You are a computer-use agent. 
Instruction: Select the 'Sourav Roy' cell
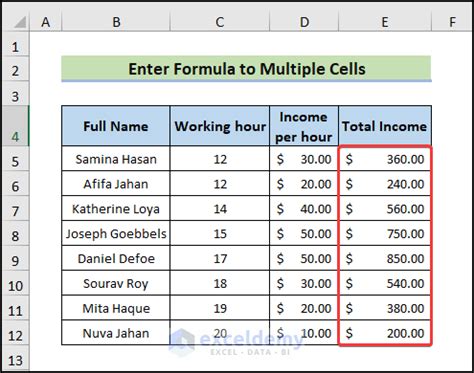116,283
